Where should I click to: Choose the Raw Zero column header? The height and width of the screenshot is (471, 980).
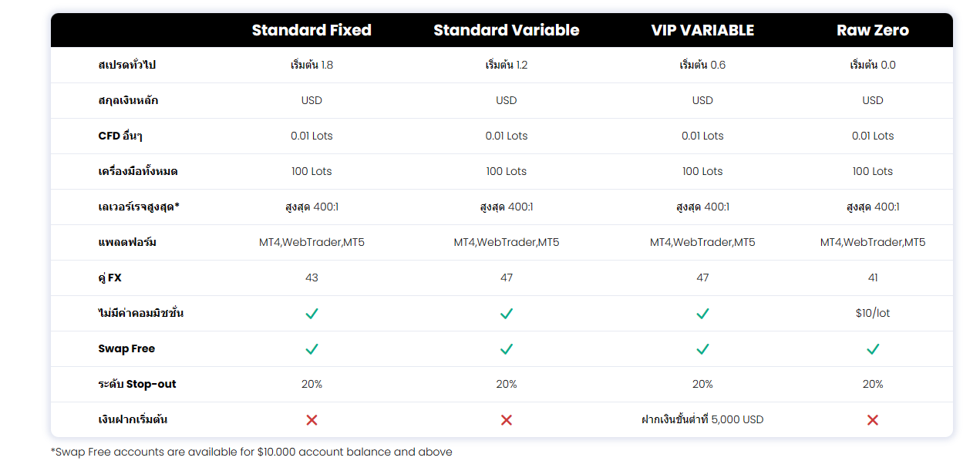point(873,30)
